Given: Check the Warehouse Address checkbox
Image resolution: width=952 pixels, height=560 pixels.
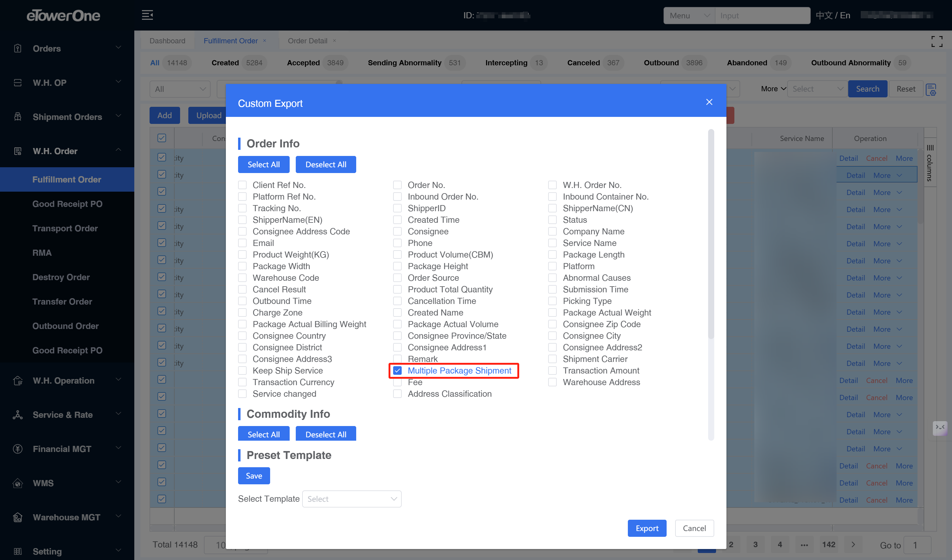Looking at the screenshot, I should tap(552, 382).
